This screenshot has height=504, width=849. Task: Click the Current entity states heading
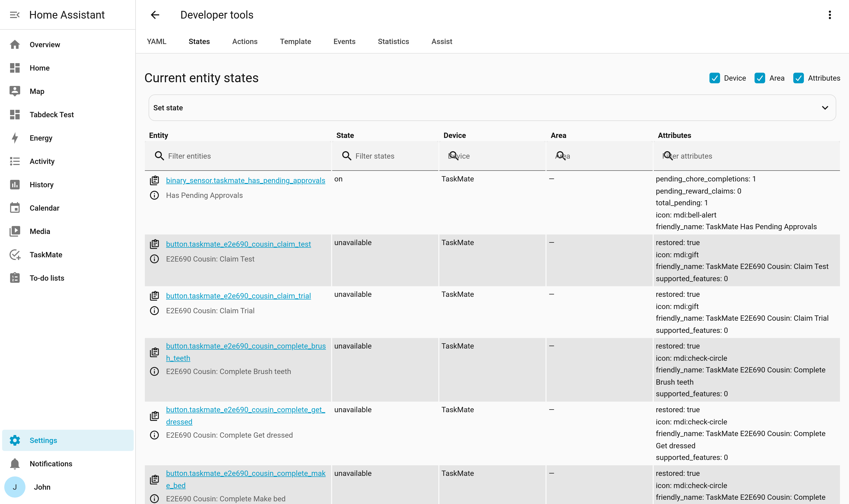click(201, 78)
